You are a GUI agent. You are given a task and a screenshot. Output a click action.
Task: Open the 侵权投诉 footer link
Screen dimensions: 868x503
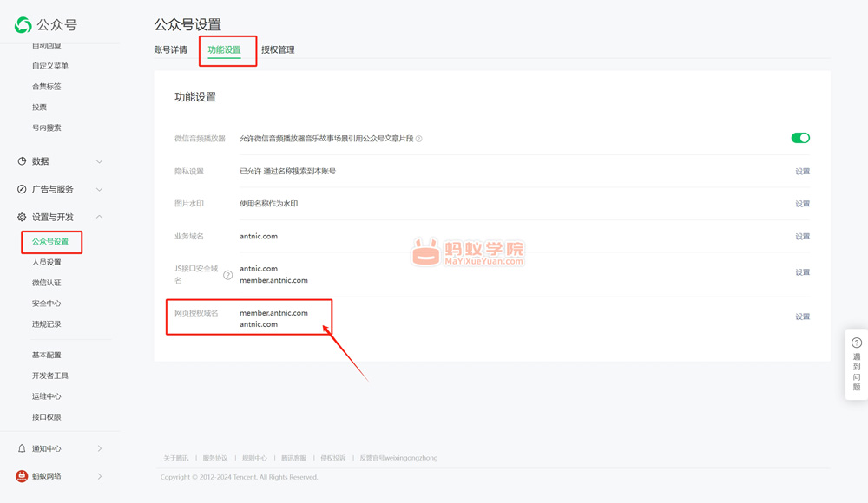point(333,458)
